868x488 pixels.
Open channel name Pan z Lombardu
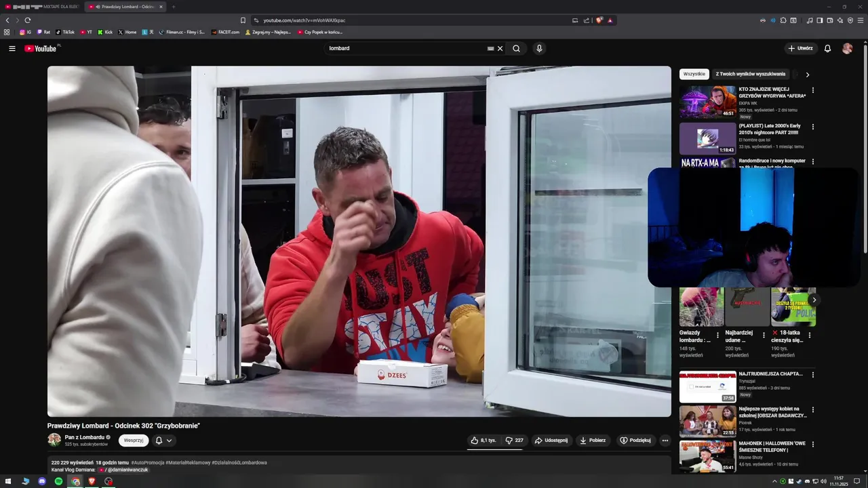pos(84,437)
